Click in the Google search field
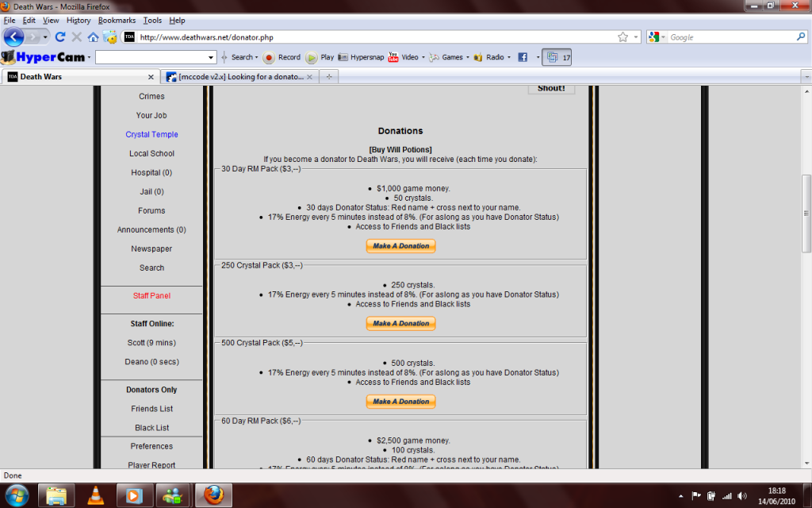The height and width of the screenshot is (508, 812). click(x=730, y=37)
